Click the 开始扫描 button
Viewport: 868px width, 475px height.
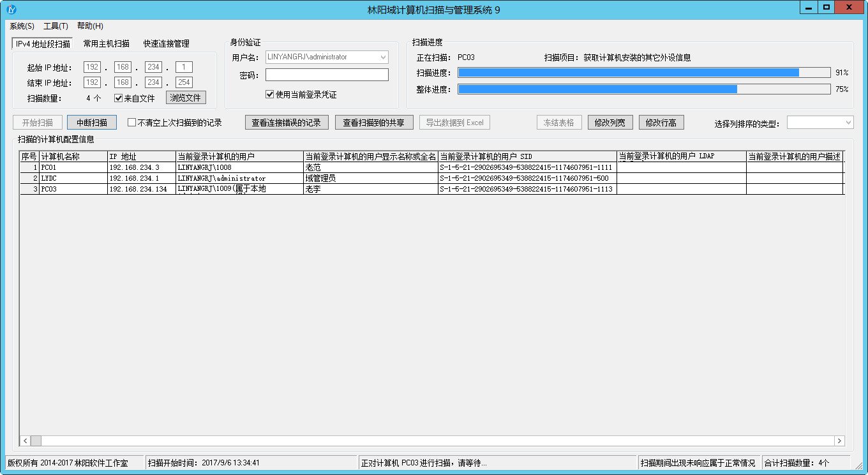point(38,123)
